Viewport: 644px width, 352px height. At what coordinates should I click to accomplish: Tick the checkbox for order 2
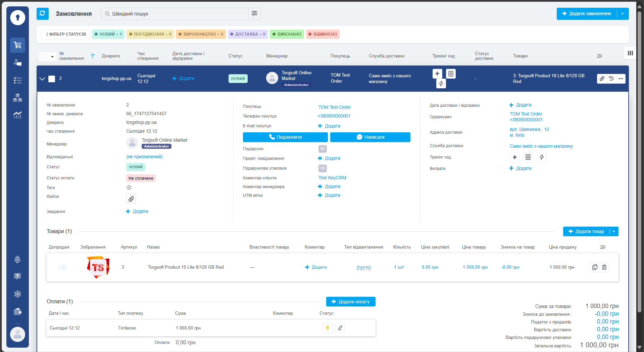coord(52,79)
